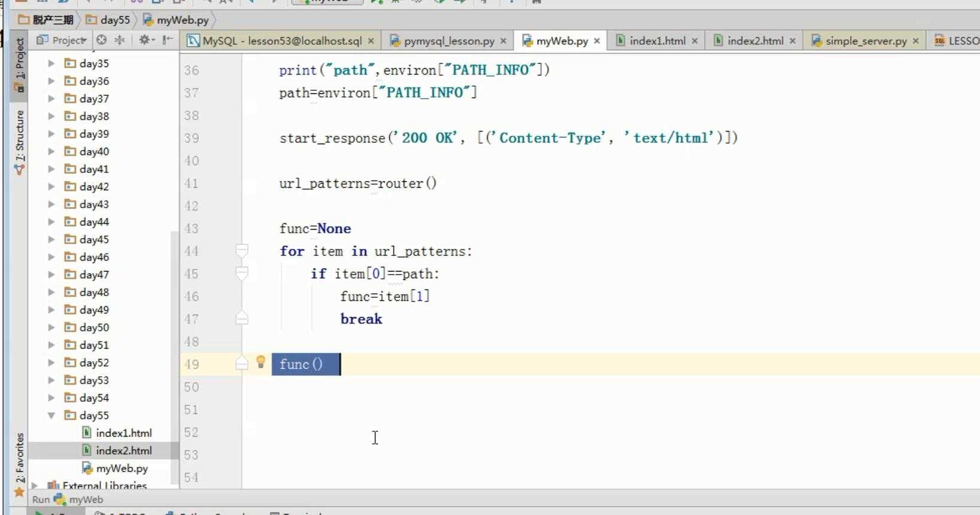Click the yellow lightbulb intention icon on line 49
The image size is (980, 515).
coord(261,362)
